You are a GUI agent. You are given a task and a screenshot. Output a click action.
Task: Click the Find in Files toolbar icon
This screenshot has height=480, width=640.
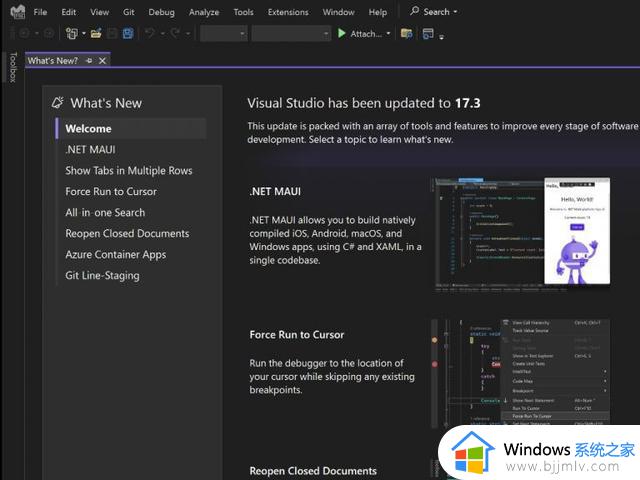coord(407,33)
